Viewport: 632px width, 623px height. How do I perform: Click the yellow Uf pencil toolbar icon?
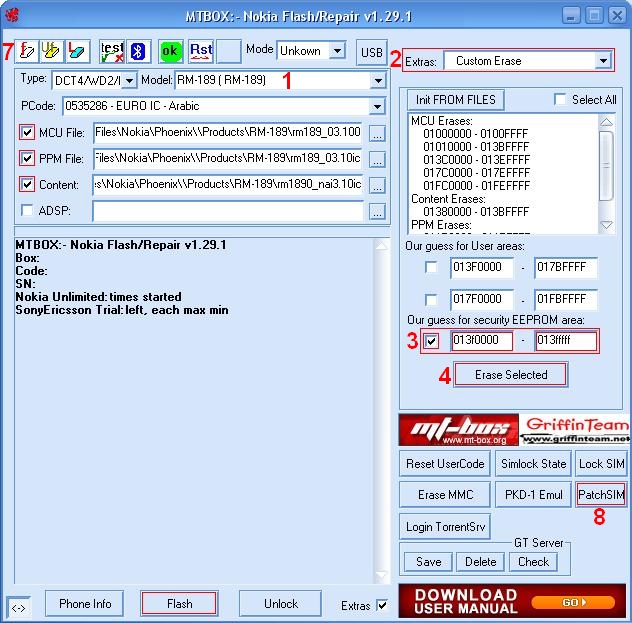click(x=51, y=51)
